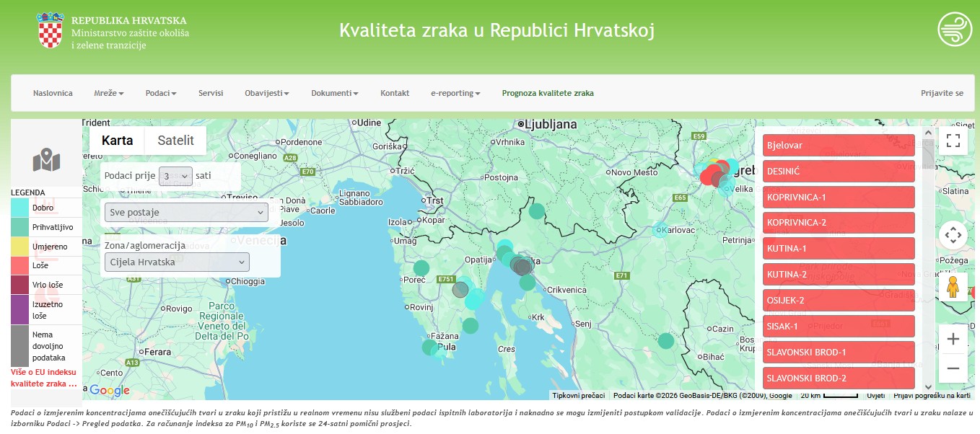Select the KOPRIVNICA-1 station button
Image resolution: width=980 pixels, height=434 pixels.
pyautogui.click(x=839, y=197)
